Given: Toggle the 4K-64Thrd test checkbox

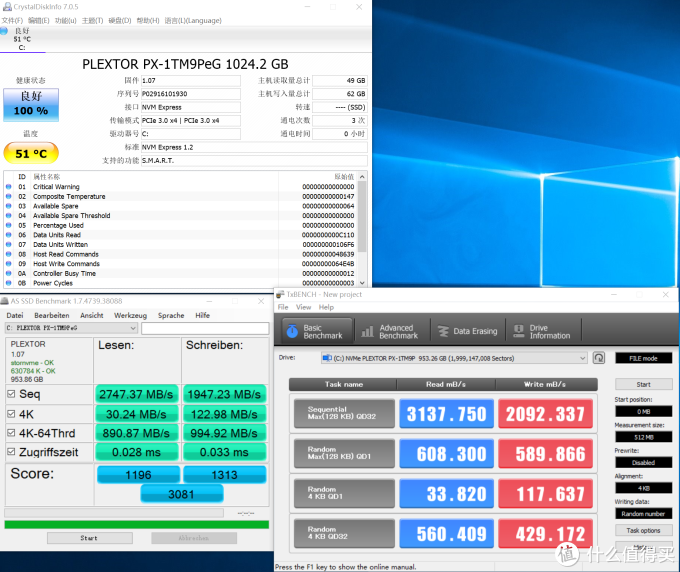Looking at the screenshot, I should 11,433.
